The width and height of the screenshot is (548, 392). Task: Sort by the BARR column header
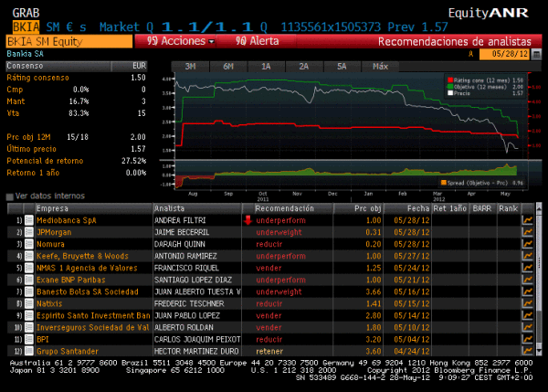tap(482, 208)
